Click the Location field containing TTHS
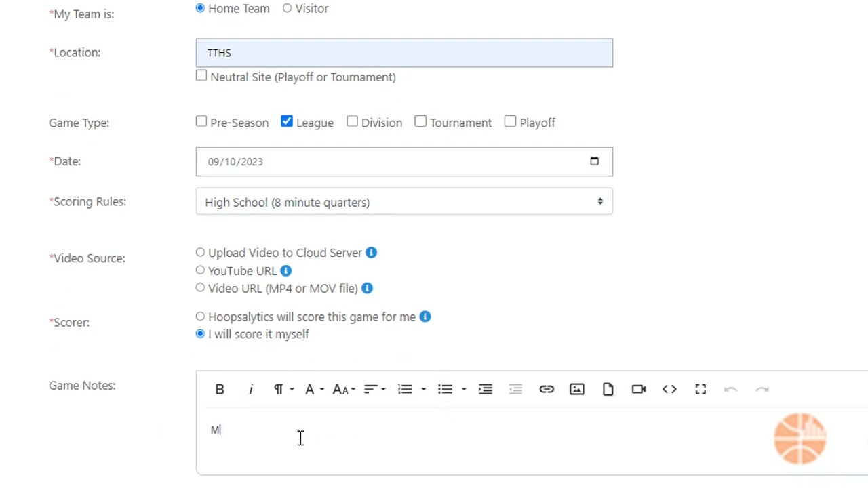 [404, 53]
